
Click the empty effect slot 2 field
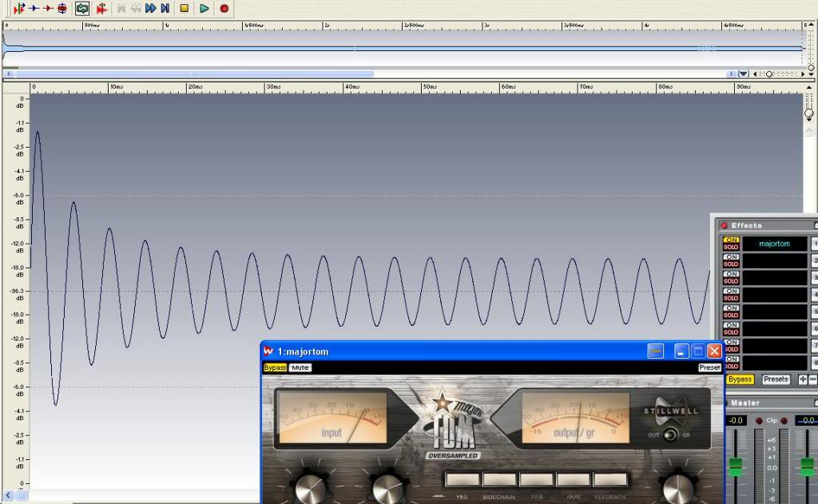[774, 261]
